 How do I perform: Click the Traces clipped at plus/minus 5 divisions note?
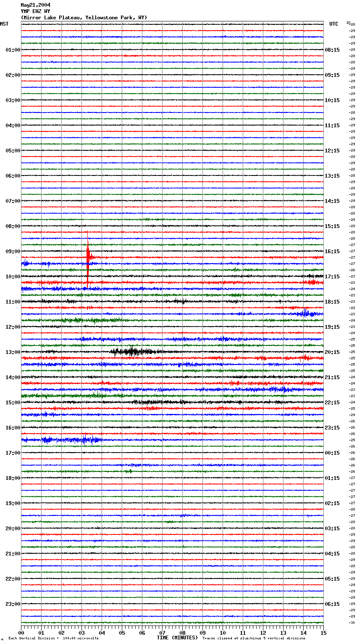(x=254, y=638)
